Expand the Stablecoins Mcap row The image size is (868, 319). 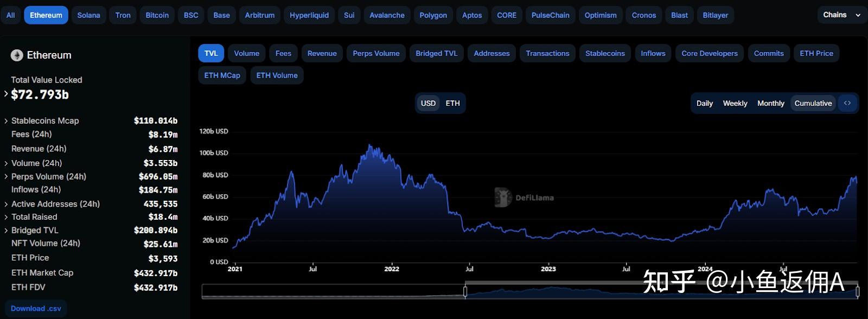6,121
